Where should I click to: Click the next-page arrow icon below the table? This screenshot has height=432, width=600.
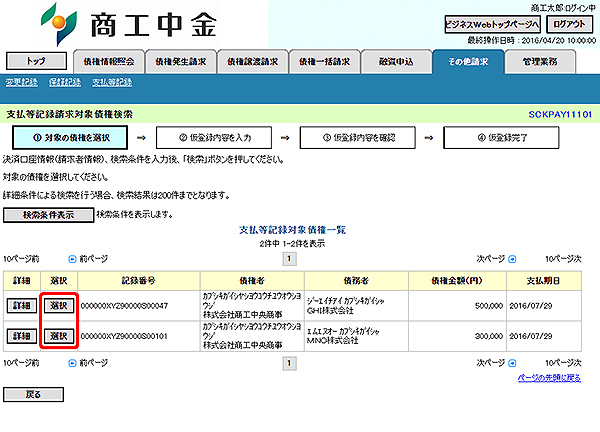tap(512, 363)
